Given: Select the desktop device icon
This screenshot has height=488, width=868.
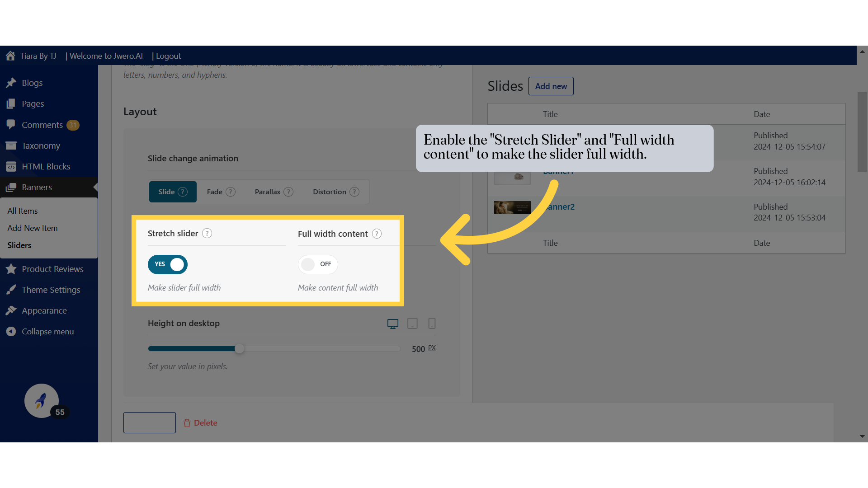Looking at the screenshot, I should (x=393, y=324).
